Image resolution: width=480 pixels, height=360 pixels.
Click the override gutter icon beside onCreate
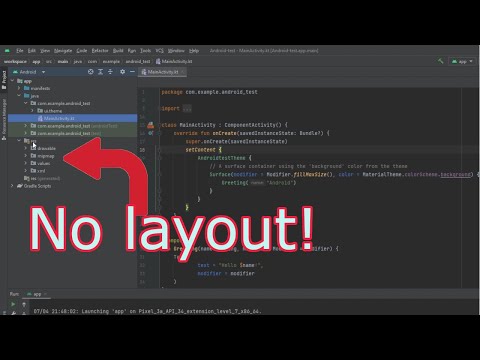[151, 133]
